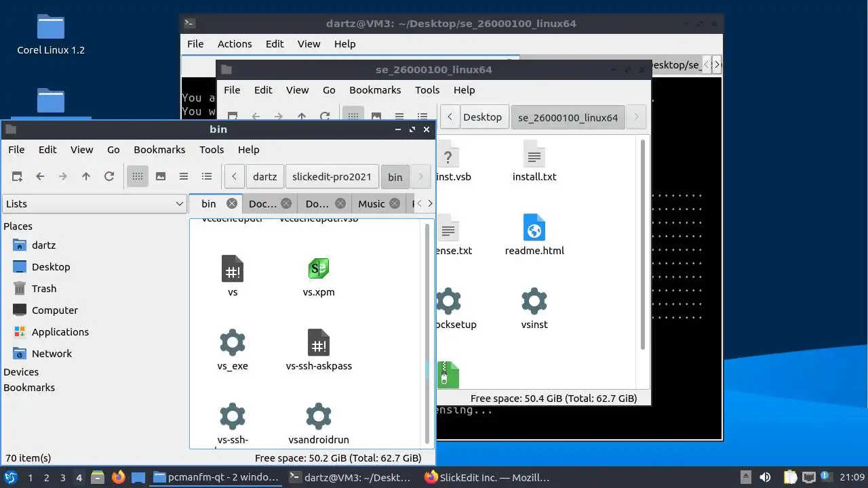Image resolution: width=868 pixels, height=488 pixels.
Task: Click se_26000100_linux64 path button
Action: point(568,117)
